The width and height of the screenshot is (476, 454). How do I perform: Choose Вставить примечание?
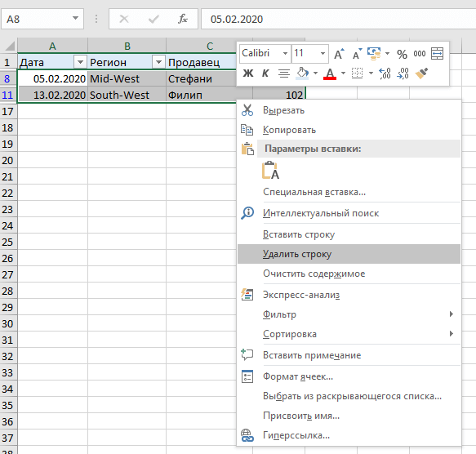coord(349,355)
